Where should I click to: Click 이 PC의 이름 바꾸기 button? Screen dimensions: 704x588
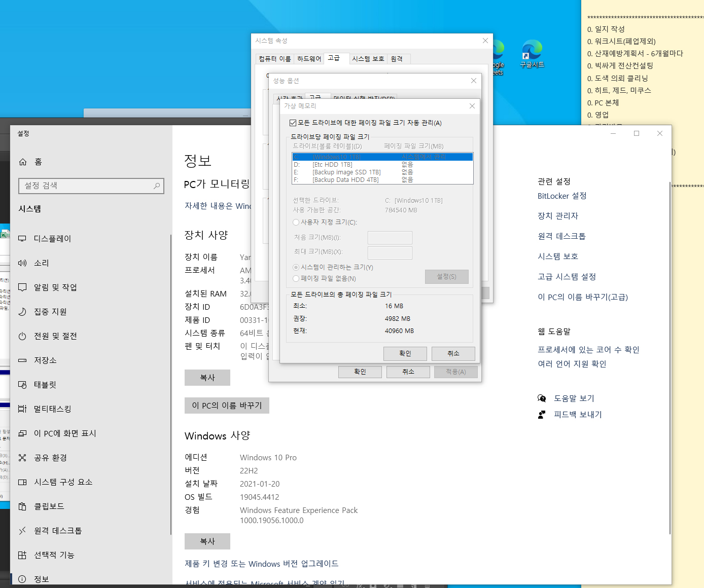coord(227,406)
